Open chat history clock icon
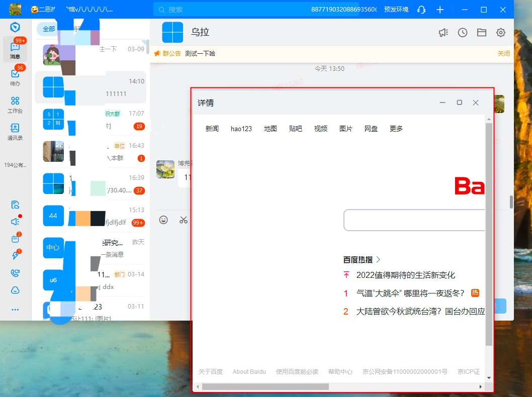The image size is (532, 397). coord(462,33)
